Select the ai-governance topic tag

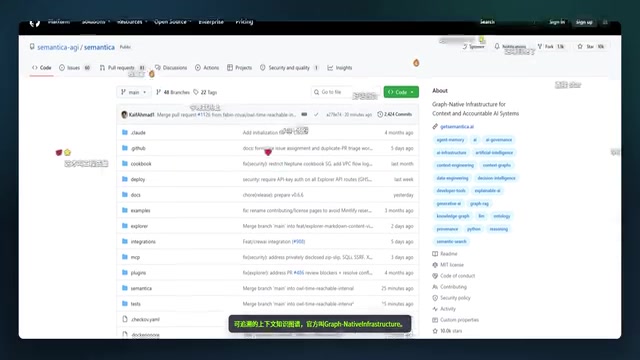(x=498, y=140)
